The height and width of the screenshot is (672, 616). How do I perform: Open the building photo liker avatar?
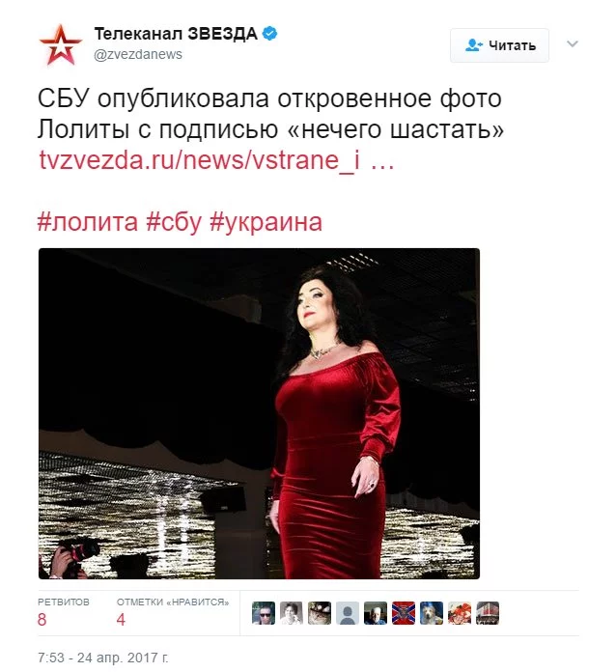tap(488, 613)
